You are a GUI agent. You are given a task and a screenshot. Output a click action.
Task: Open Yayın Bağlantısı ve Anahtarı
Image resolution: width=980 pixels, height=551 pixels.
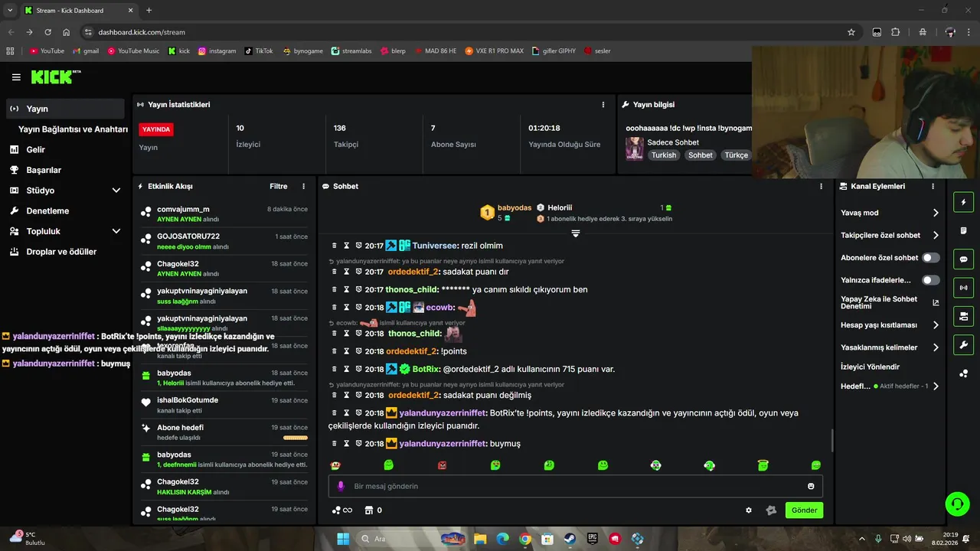tap(73, 129)
